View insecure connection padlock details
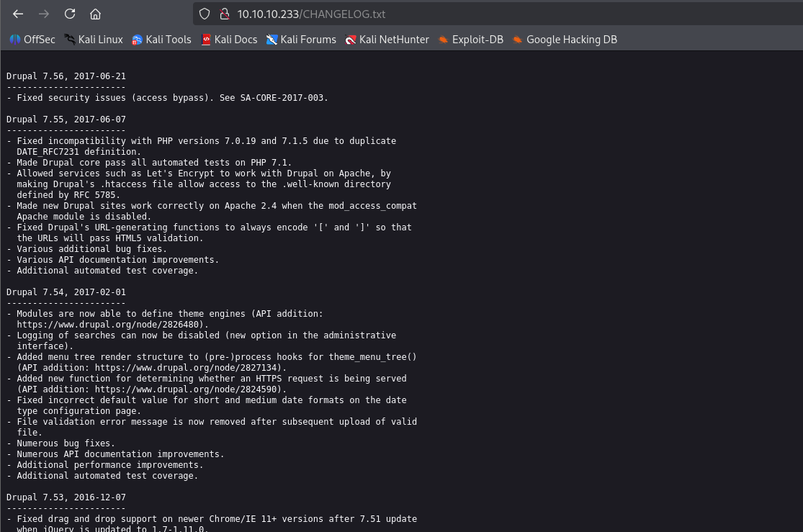This screenshot has width=803, height=532. coord(224,14)
